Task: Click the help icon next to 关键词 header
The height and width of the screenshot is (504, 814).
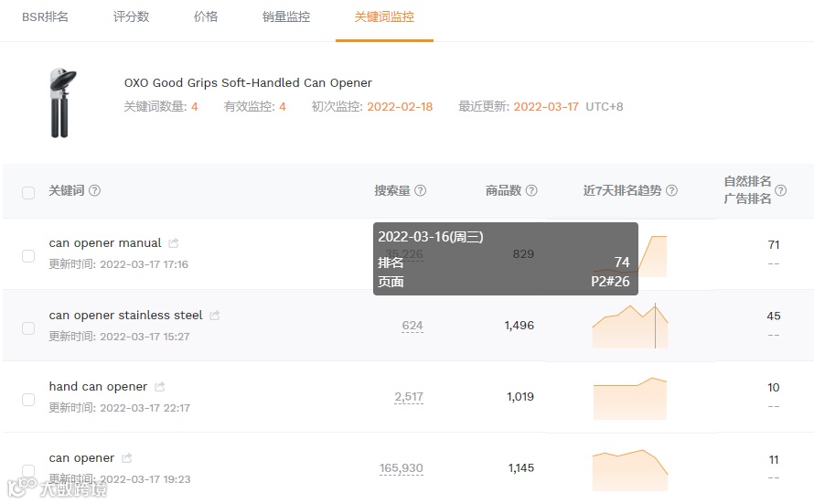Action: [94, 190]
